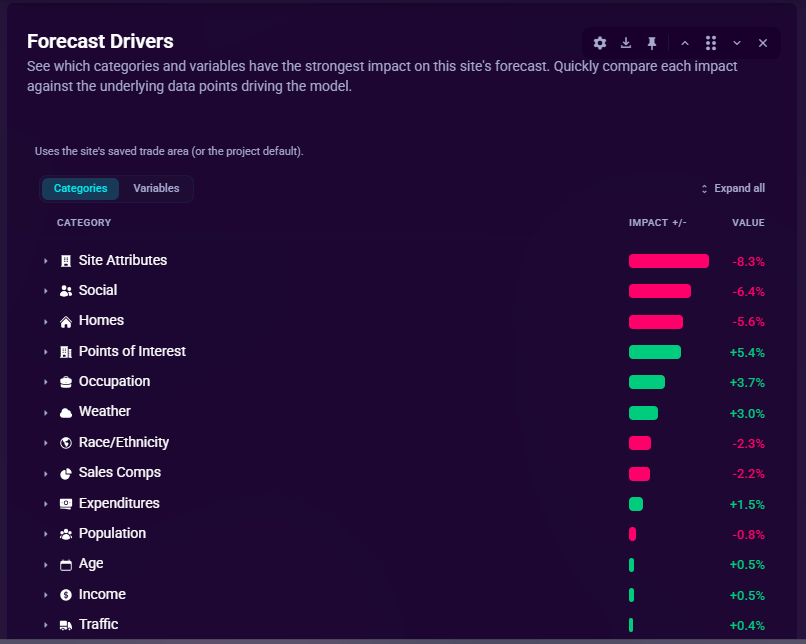The width and height of the screenshot is (806, 644).
Task: Expand the Site Attributes row
Action: coord(46,261)
